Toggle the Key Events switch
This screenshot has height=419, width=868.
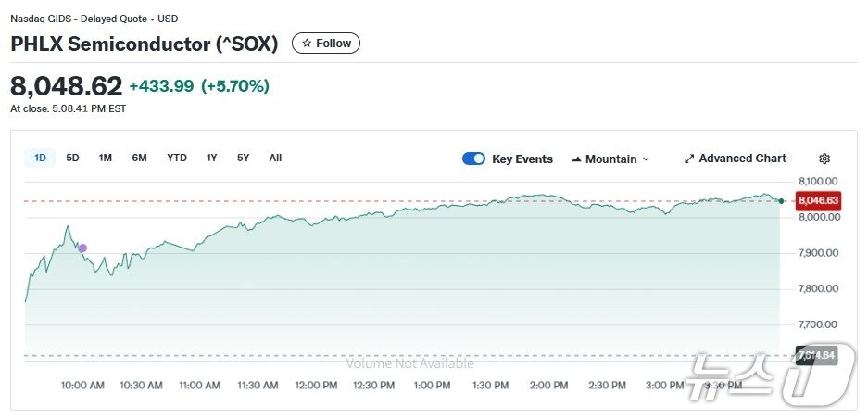pos(473,159)
